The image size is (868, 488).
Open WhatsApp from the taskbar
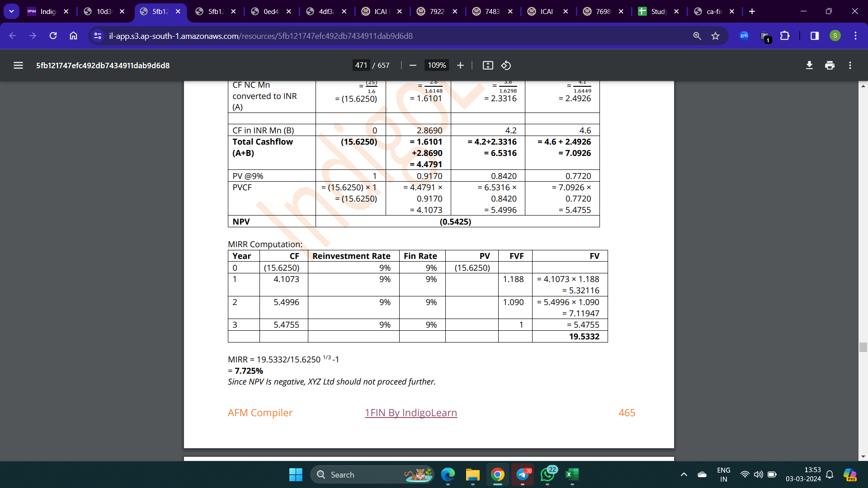coord(547,474)
